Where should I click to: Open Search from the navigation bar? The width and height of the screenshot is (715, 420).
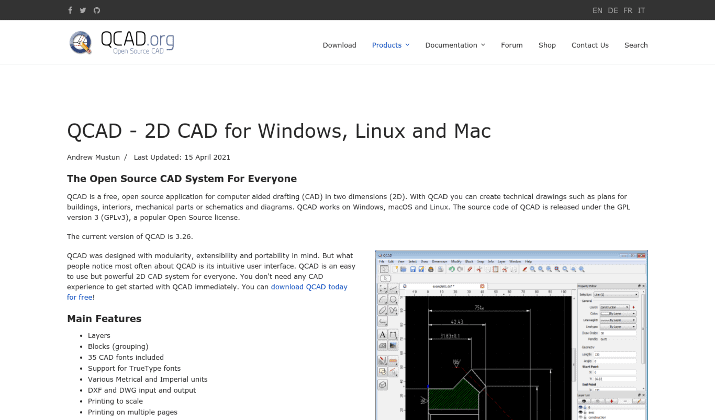[x=635, y=45]
